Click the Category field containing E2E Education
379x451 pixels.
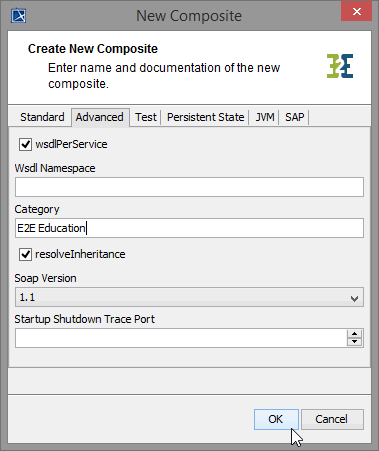pos(189,228)
